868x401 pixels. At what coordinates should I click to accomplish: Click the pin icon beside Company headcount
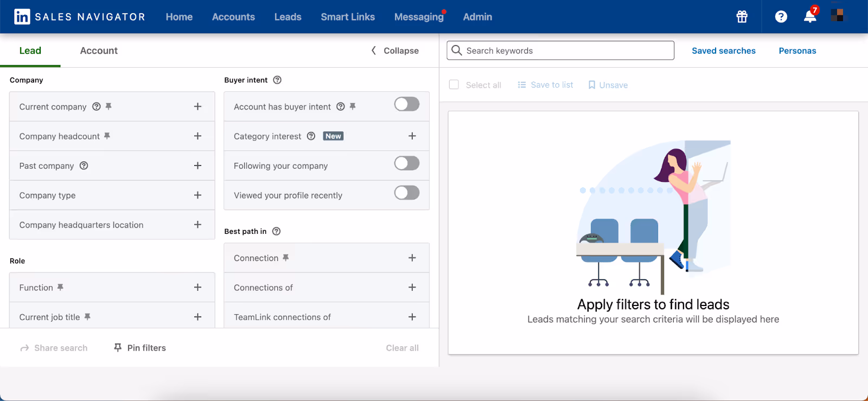(x=107, y=136)
